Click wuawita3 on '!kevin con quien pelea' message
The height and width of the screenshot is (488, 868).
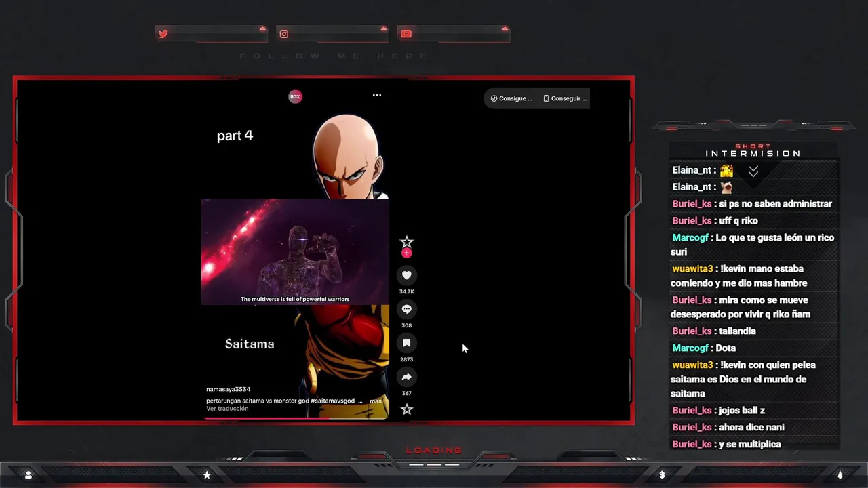pyautogui.click(x=692, y=365)
